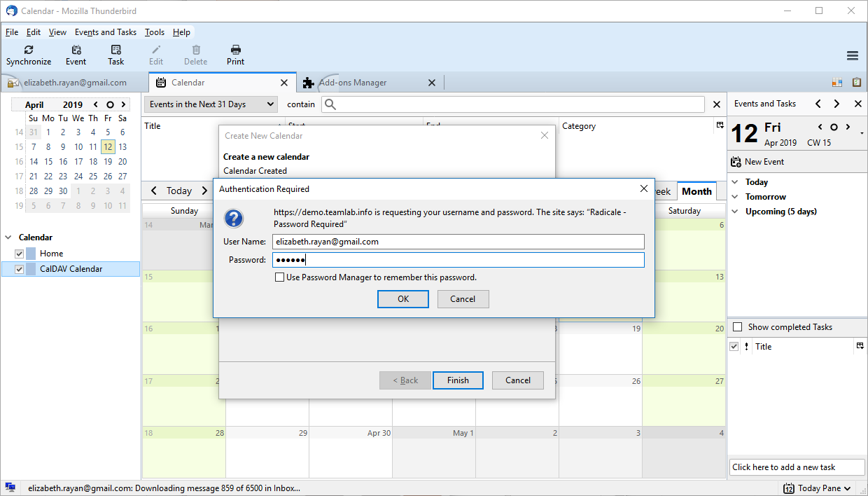
Task: Open Print from the toolbar
Action: 235,54
